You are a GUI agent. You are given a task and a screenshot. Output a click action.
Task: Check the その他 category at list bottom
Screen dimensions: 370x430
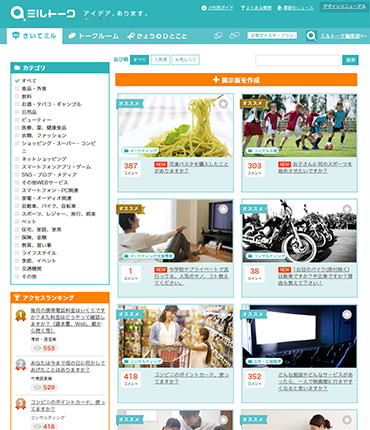click(17, 277)
